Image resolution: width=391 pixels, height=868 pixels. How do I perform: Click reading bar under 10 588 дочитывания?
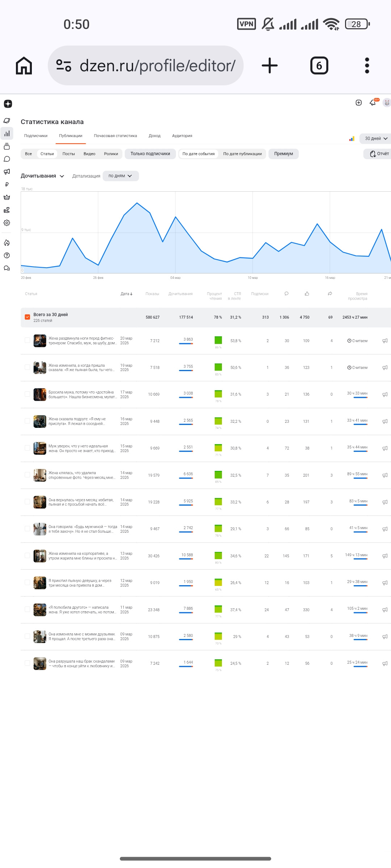coord(186,559)
